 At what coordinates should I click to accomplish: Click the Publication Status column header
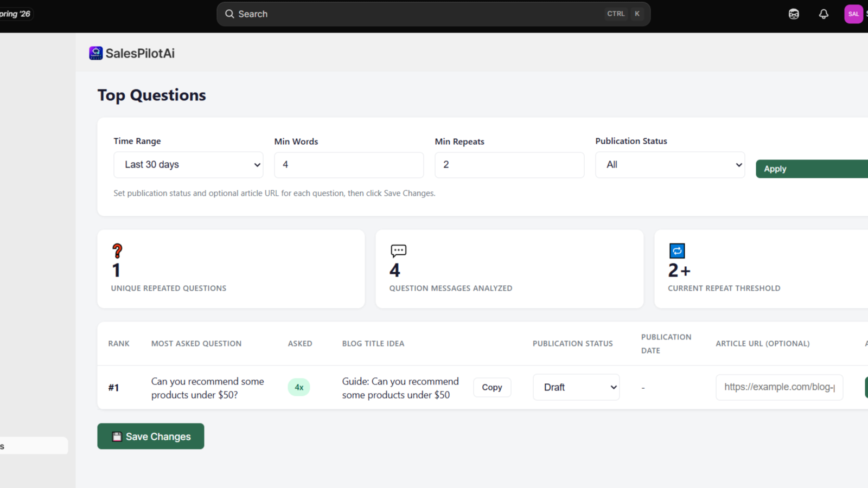(573, 344)
